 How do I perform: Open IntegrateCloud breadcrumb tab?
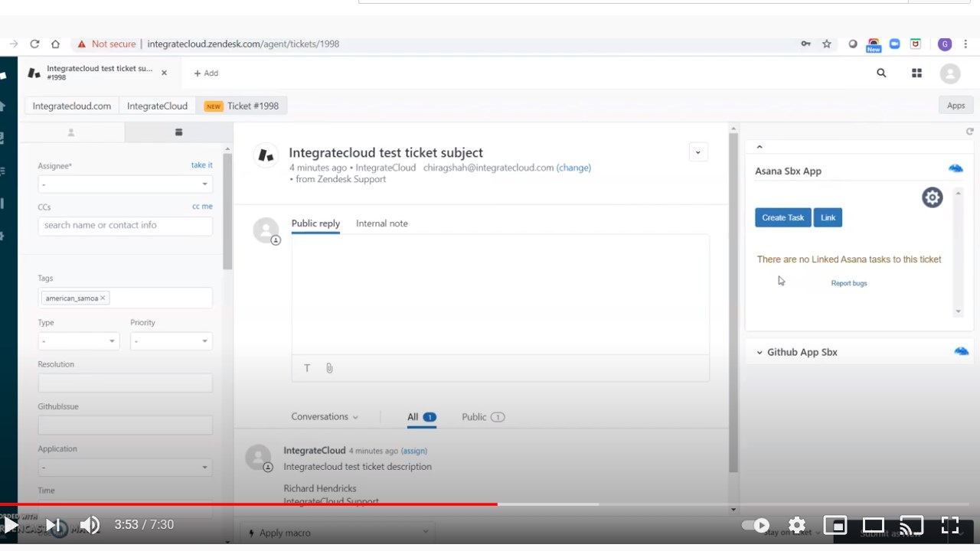pyautogui.click(x=157, y=106)
